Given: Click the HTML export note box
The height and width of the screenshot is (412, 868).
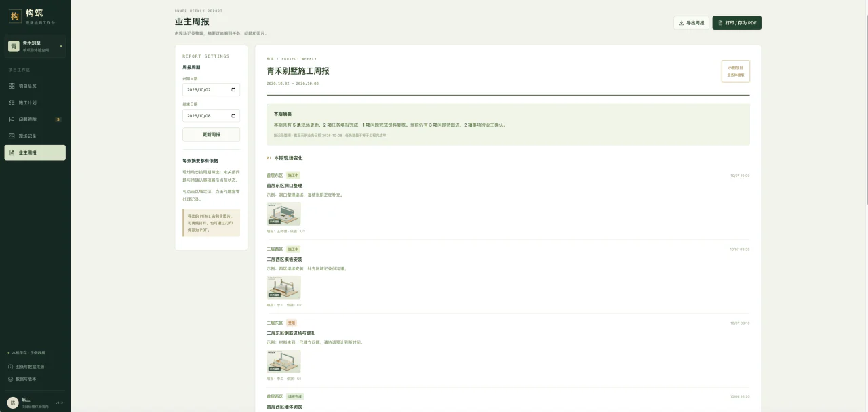Looking at the screenshot, I should coord(211,223).
